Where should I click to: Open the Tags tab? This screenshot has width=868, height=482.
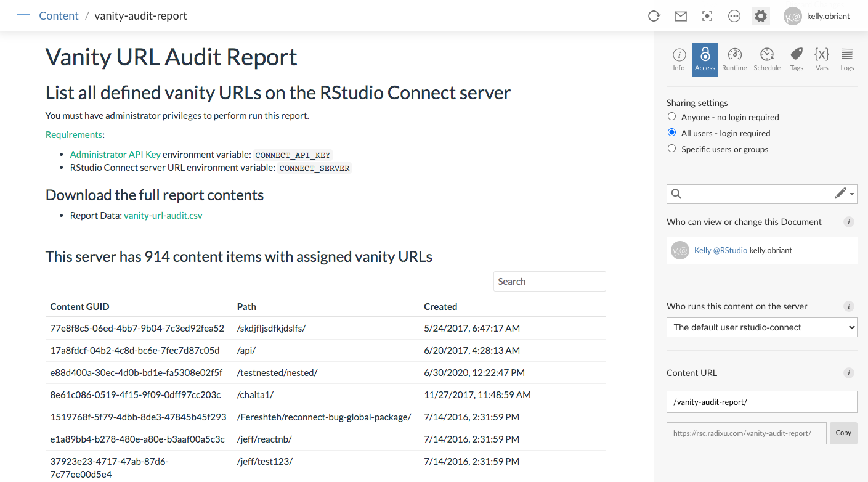[797, 60]
